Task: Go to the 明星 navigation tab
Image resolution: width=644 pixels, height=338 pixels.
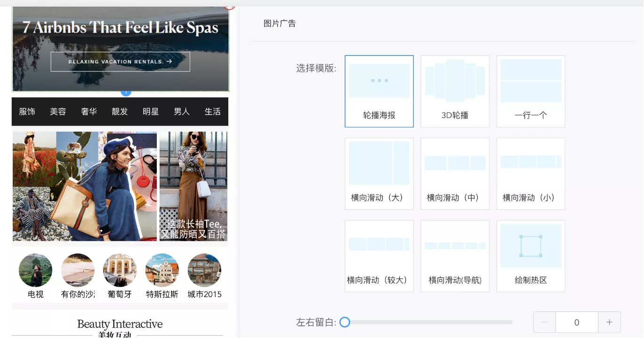Action: coord(151,111)
